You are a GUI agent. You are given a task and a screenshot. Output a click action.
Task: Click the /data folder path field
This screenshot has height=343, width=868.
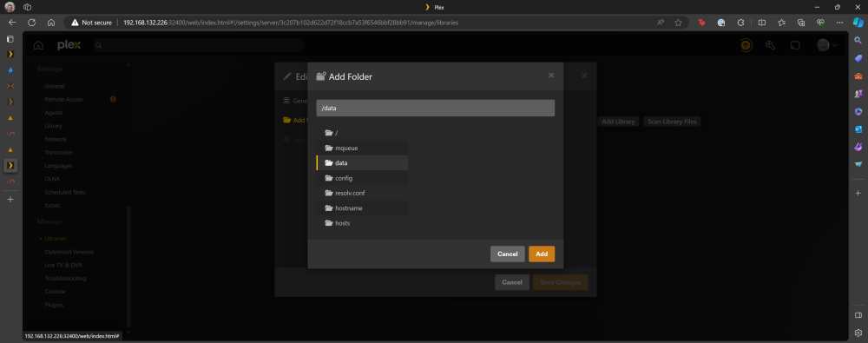[435, 108]
